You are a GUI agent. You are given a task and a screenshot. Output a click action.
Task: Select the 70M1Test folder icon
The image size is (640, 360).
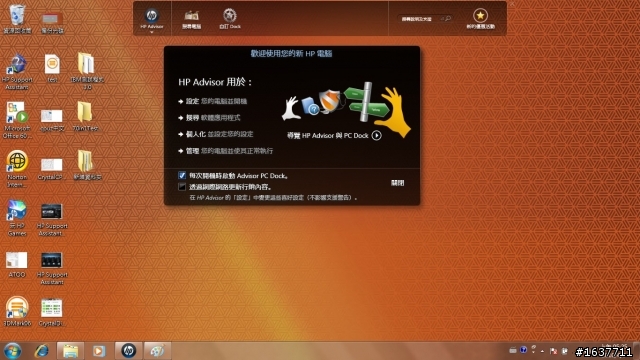click(x=86, y=117)
